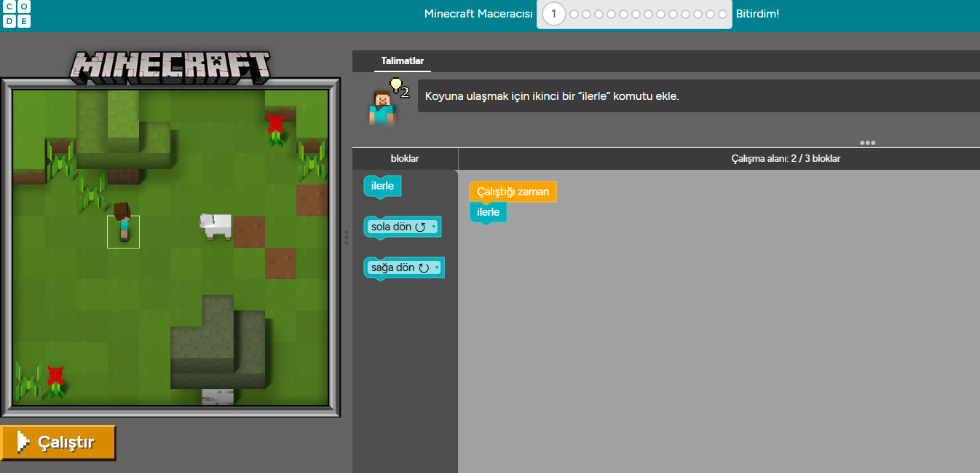This screenshot has height=473, width=980.
Task: Select the 'ilerle' block in toolbox
Action: click(382, 186)
